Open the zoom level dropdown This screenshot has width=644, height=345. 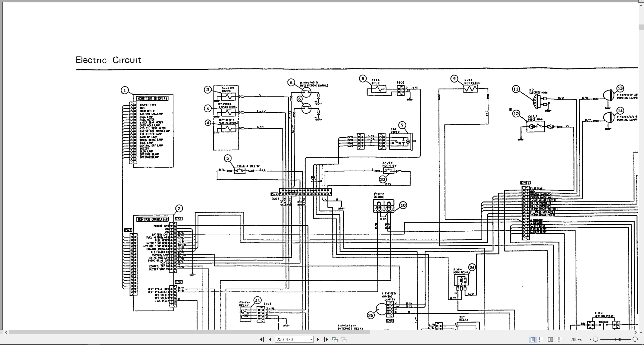click(590, 339)
